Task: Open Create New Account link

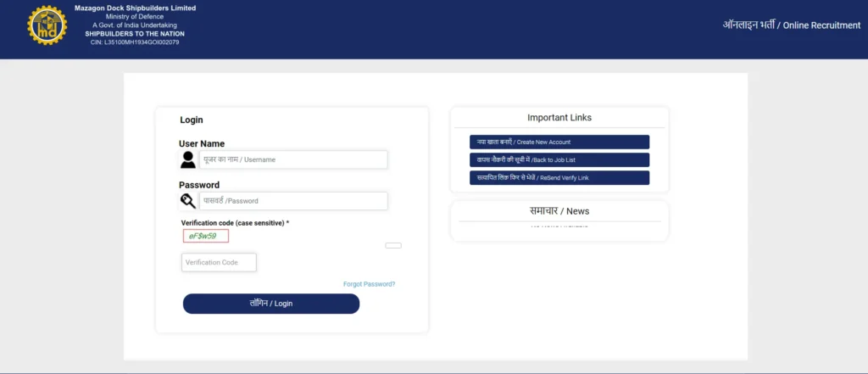Action: click(x=559, y=142)
